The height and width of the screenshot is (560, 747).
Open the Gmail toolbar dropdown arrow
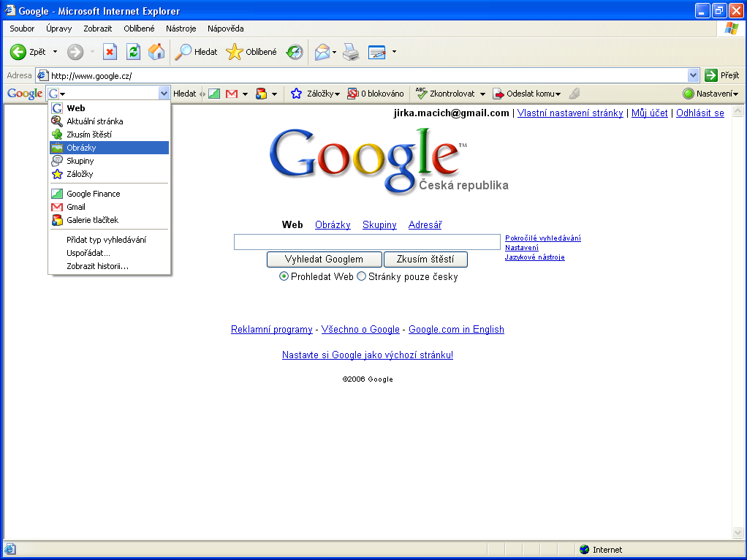coord(245,94)
